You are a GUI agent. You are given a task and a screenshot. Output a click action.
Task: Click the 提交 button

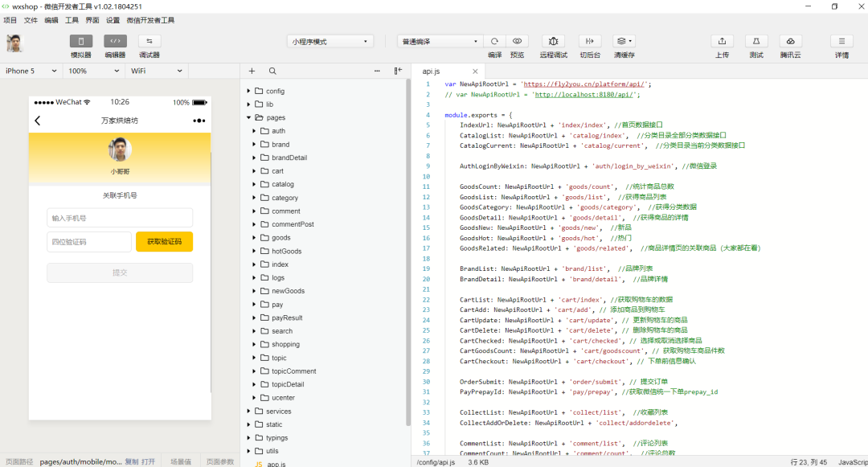click(120, 273)
